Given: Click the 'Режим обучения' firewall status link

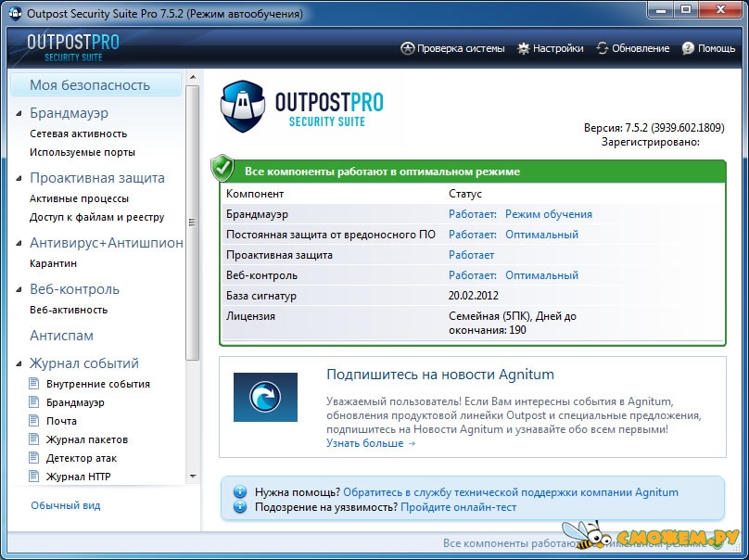Looking at the screenshot, I should pyautogui.click(x=549, y=214).
